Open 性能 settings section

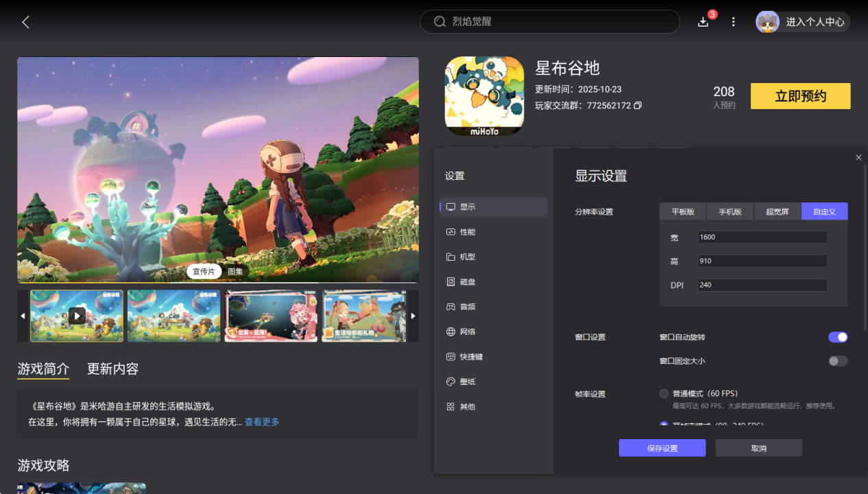coord(494,232)
